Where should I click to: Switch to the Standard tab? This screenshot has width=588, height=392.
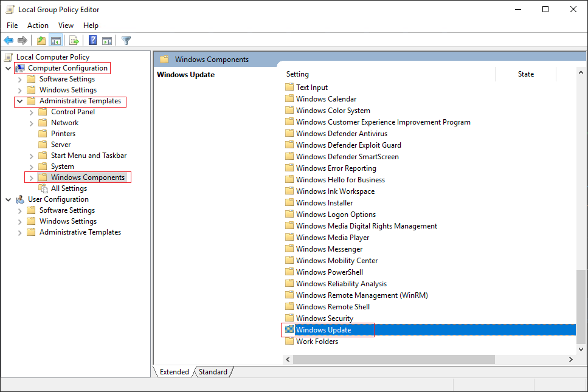[213, 372]
